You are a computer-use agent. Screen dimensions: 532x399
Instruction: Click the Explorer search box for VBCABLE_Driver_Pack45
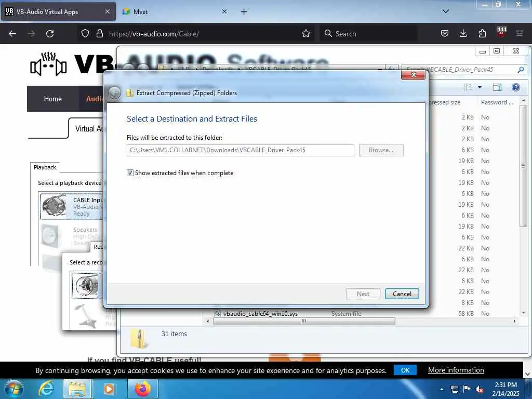tap(460, 70)
